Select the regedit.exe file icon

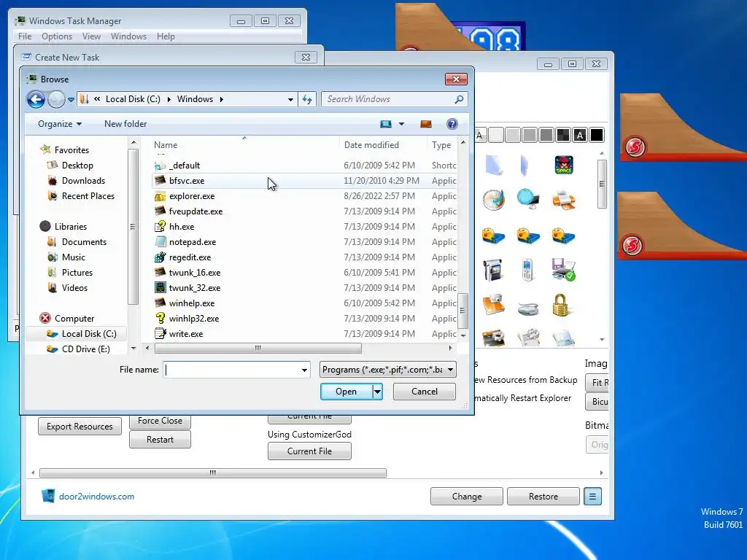click(160, 257)
